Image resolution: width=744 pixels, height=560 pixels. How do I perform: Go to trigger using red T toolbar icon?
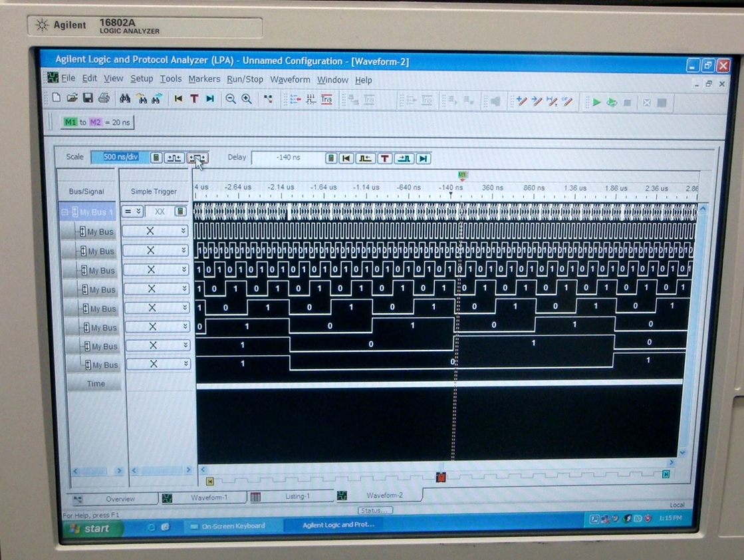(194, 98)
